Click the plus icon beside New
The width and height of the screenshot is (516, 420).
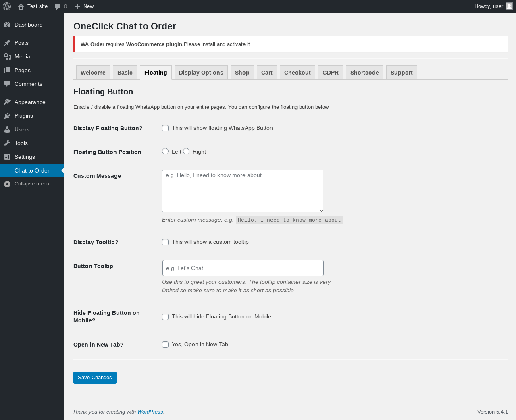[x=77, y=6]
